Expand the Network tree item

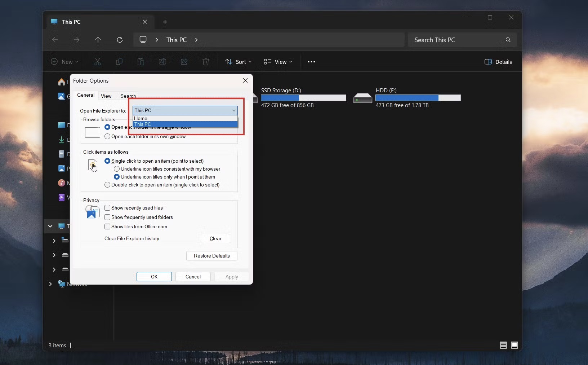click(50, 285)
